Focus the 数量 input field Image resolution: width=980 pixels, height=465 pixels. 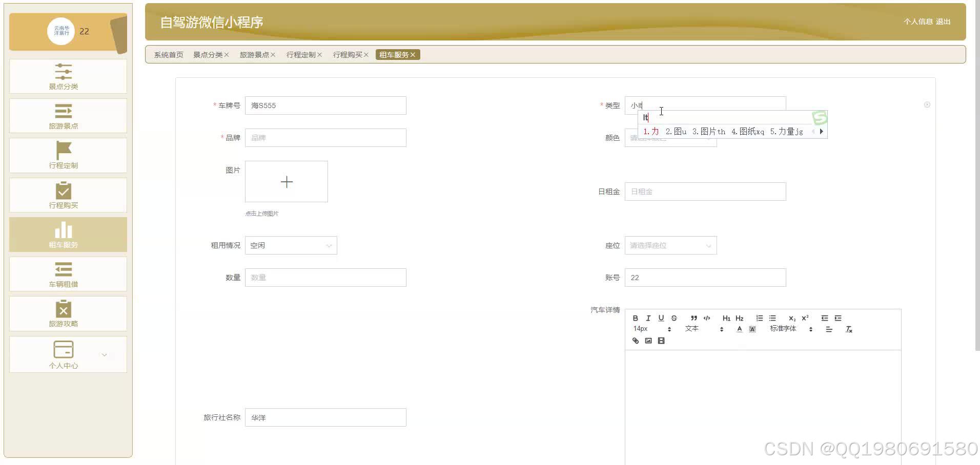(x=325, y=278)
